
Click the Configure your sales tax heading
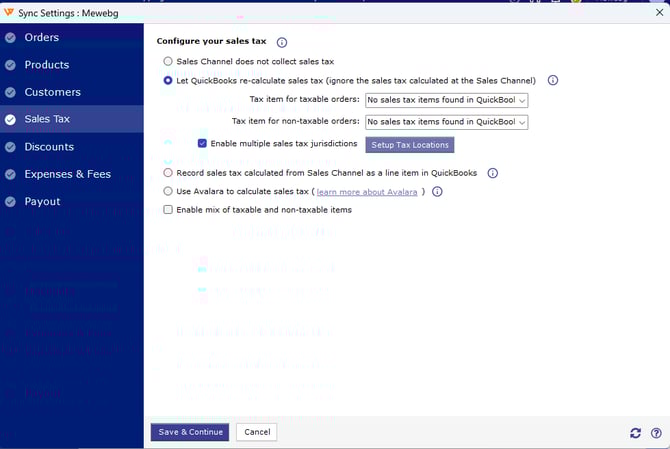coord(212,41)
